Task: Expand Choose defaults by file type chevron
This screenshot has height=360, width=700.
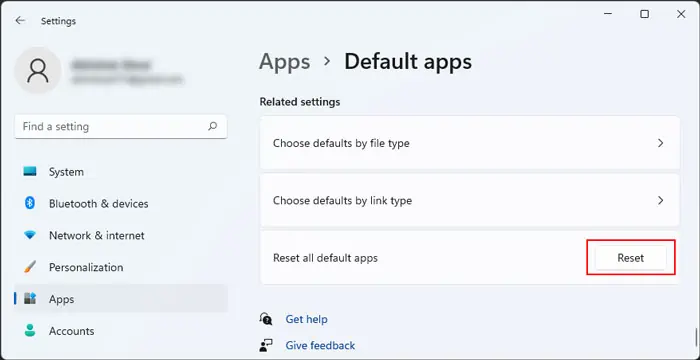Action: click(x=661, y=143)
